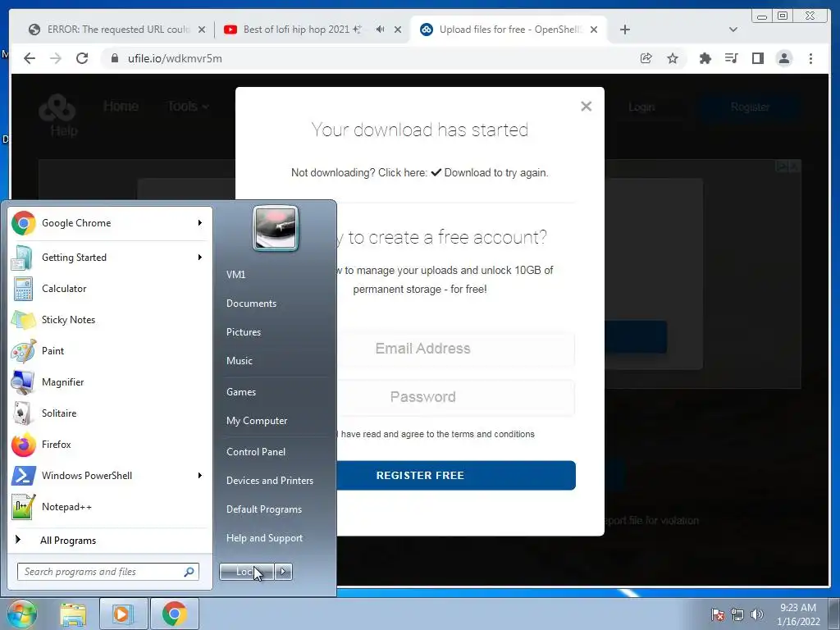Screen dimensions: 840x630
Task: Click the Chrome taskbar icon
Action: click(175, 614)
